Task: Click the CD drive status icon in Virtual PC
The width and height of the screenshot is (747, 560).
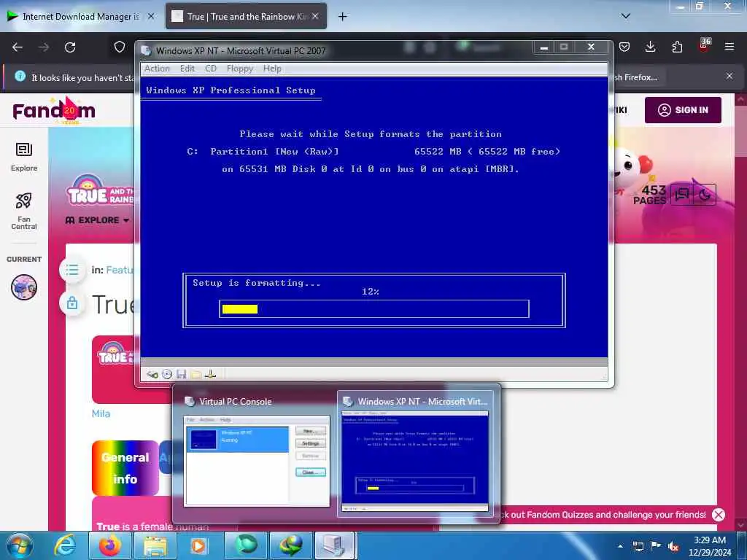Action: [x=167, y=374]
